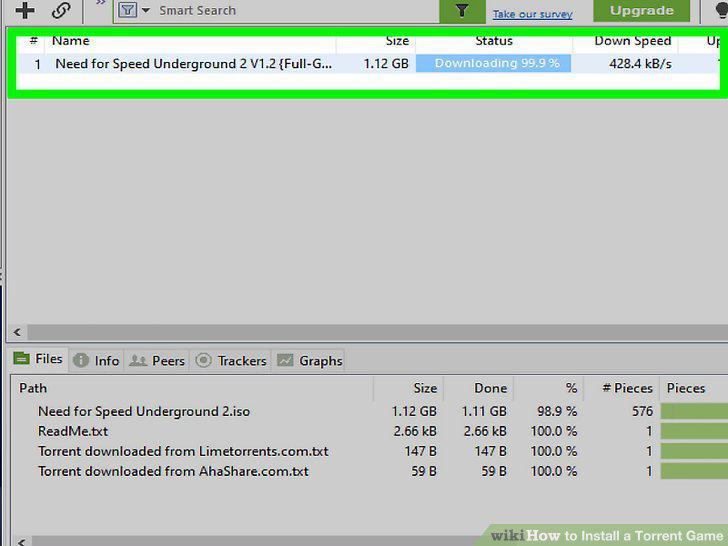Sort torrents by Size column header
Screen dimensions: 728x546
point(397,41)
